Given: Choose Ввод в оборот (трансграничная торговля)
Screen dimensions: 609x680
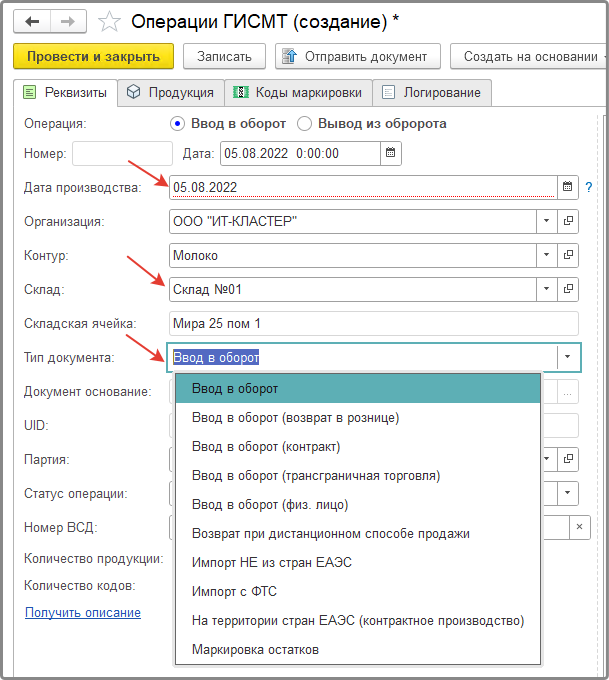Looking at the screenshot, I should coord(358,476).
